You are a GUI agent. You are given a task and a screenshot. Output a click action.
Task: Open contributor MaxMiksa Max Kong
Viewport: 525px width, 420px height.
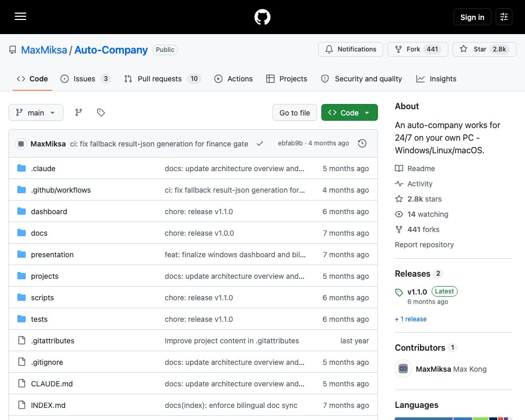[x=451, y=369]
